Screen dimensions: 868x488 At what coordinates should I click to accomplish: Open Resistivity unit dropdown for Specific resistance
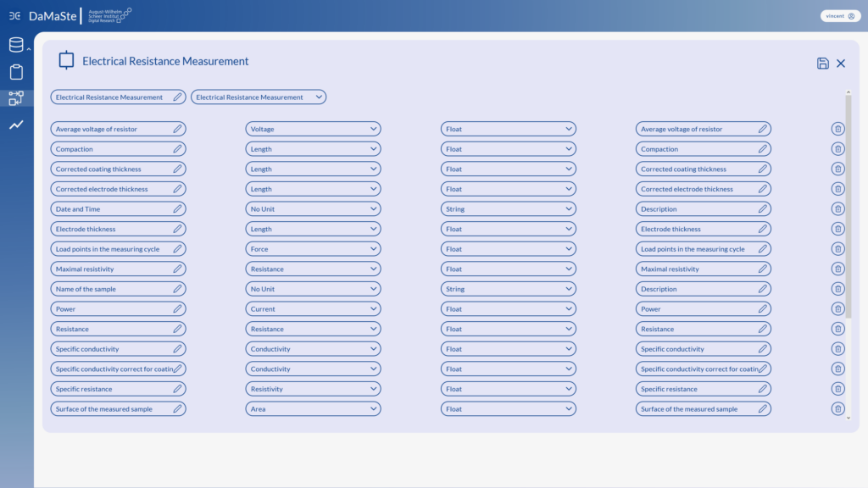(x=314, y=388)
